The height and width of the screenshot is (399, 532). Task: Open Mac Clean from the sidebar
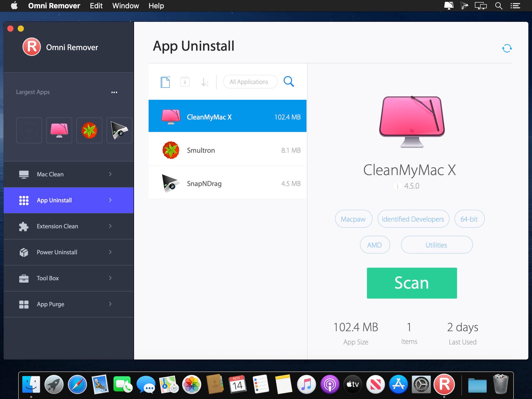[50, 174]
